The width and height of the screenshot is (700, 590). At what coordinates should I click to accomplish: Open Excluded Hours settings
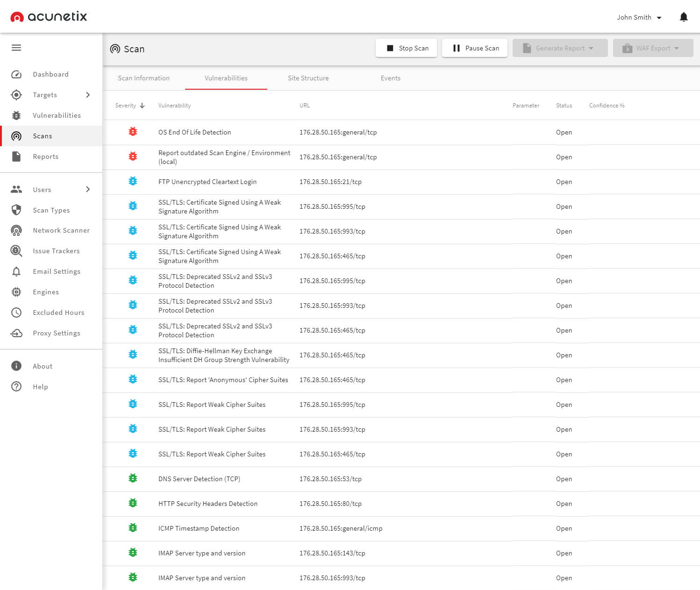(x=58, y=313)
